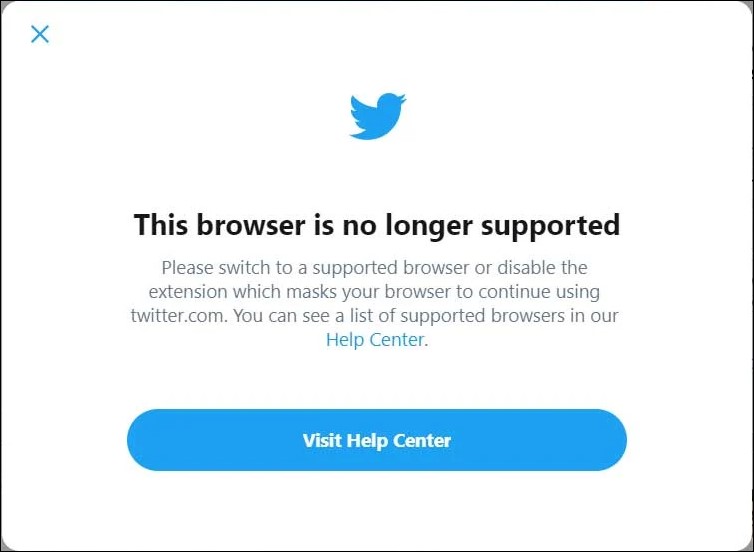The height and width of the screenshot is (552, 754).
Task: Click 'continue using' in the description text
Action: pos(539,292)
